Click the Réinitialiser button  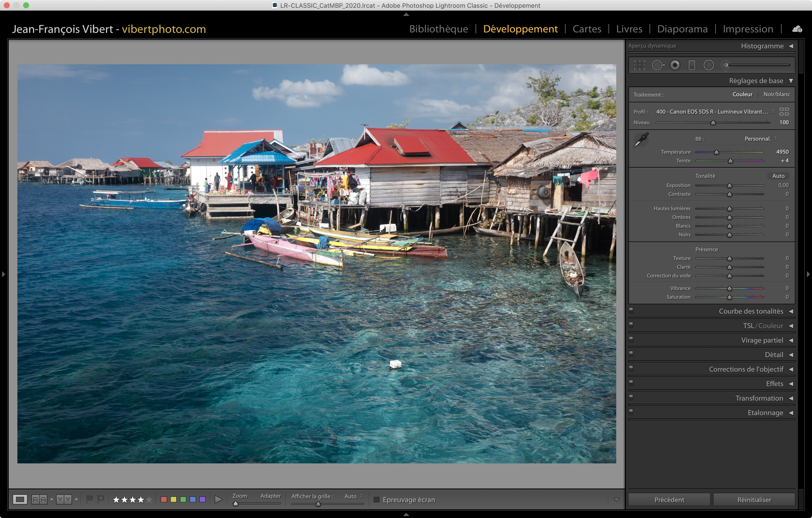pos(754,499)
